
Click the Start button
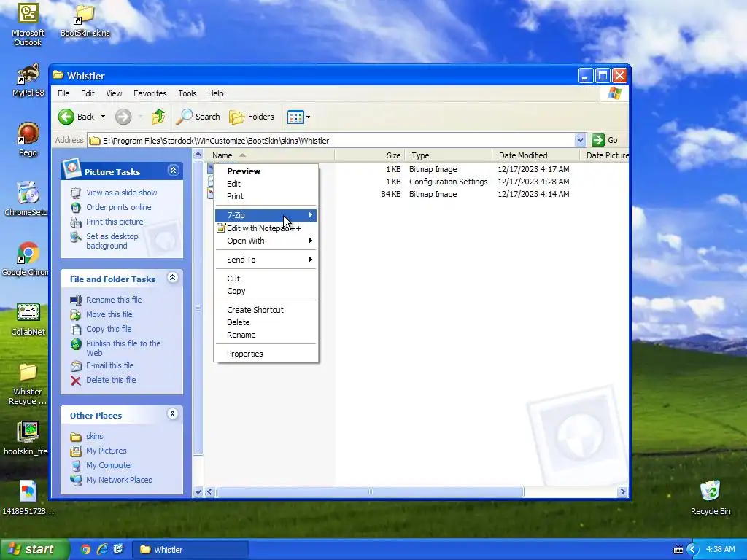pyautogui.click(x=34, y=550)
